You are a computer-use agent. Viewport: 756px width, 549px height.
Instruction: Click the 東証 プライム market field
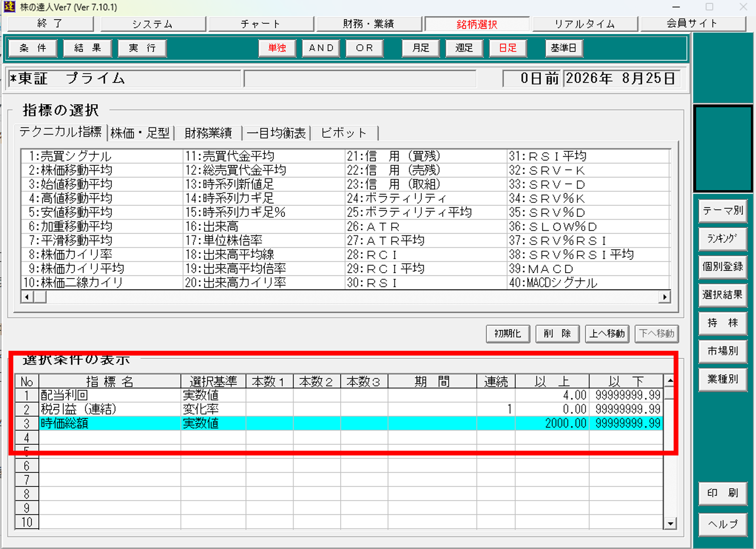[124, 79]
